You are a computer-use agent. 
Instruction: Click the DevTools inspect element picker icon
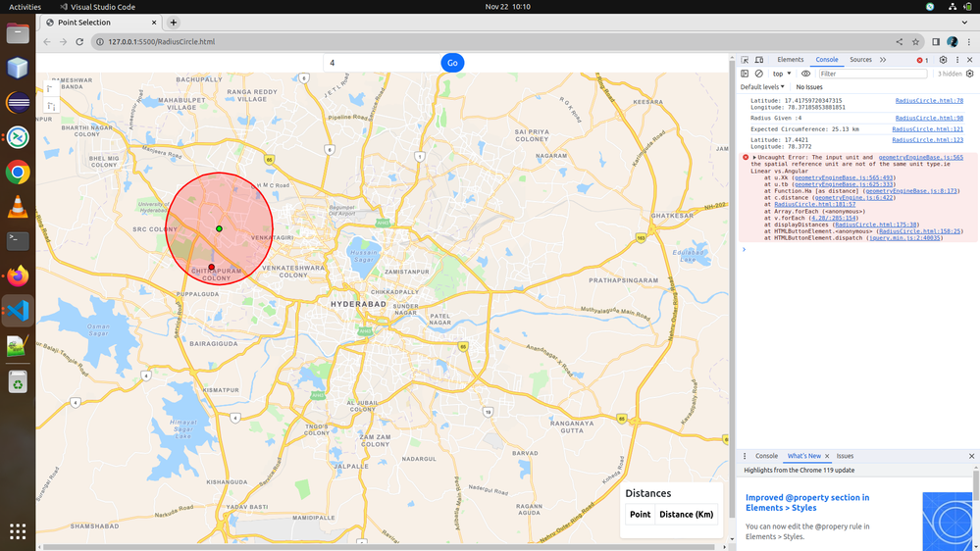point(745,60)
